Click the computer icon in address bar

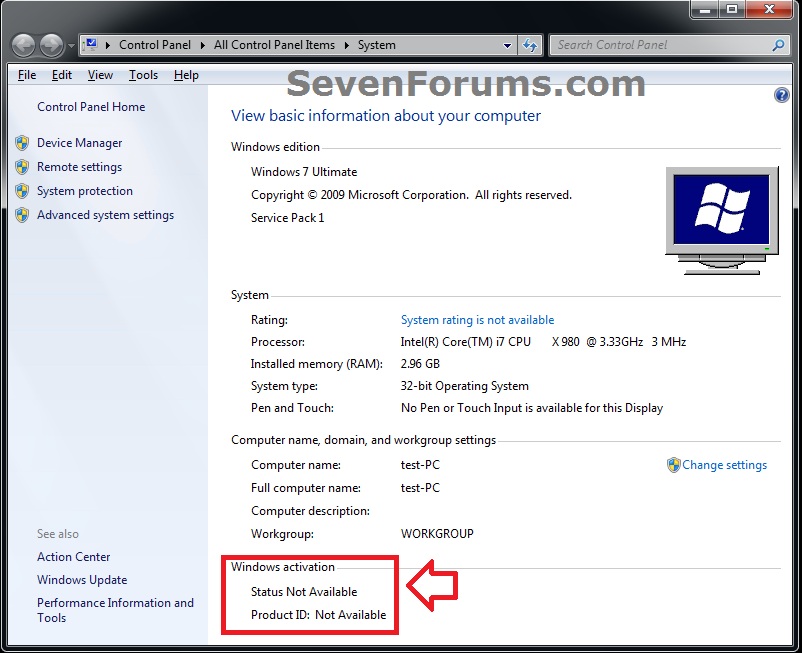91,44
